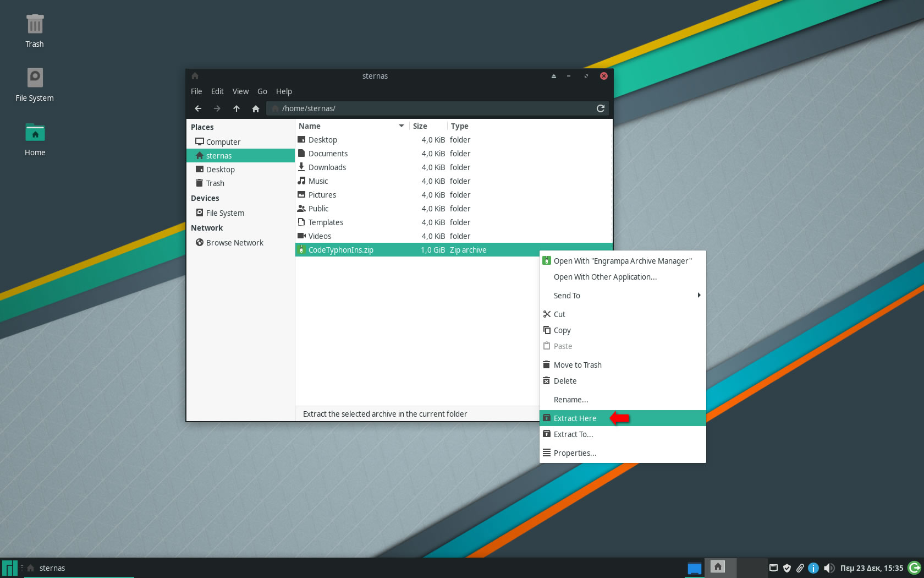
Task: Choose Extract Here from context menu
Action: [575, 418]
